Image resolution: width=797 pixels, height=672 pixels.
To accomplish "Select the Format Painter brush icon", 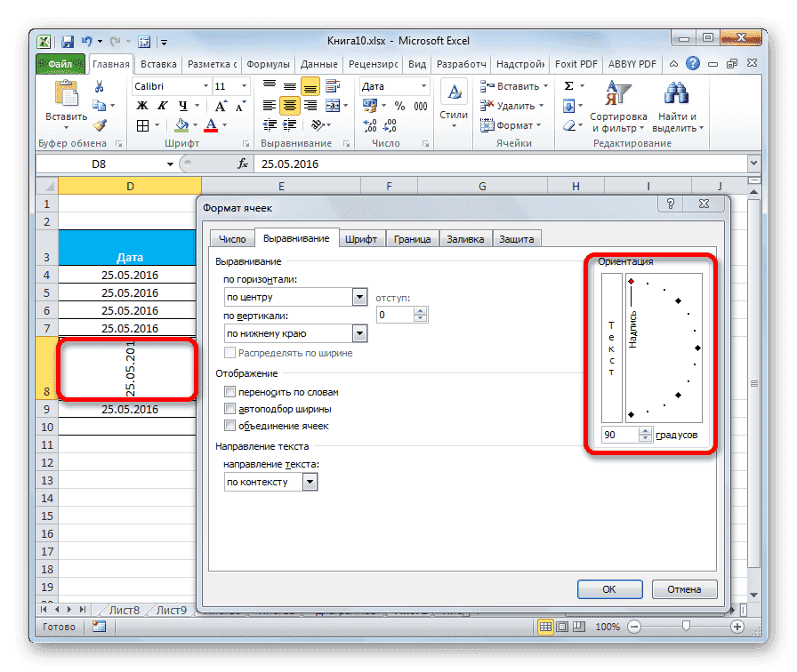I will 100,125.
